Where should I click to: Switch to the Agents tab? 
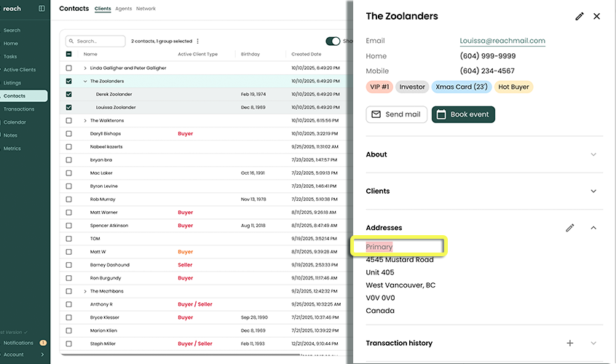tap(124, 9)
